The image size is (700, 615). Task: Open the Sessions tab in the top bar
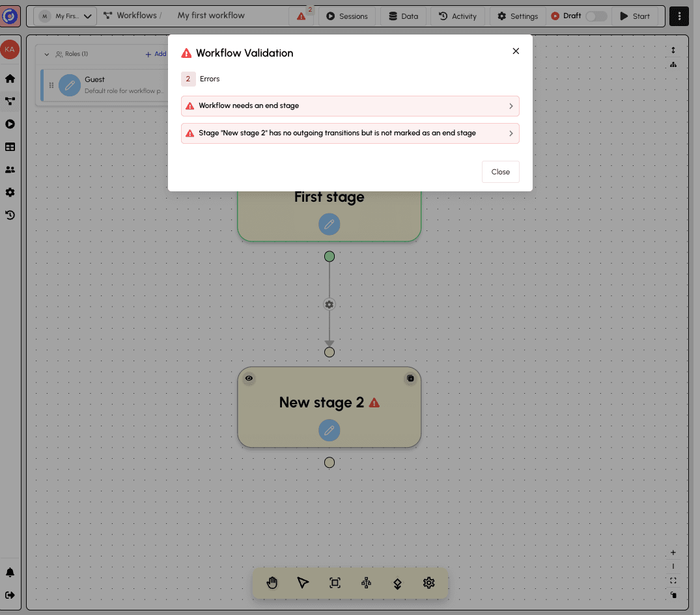click(x=347, y=16)
